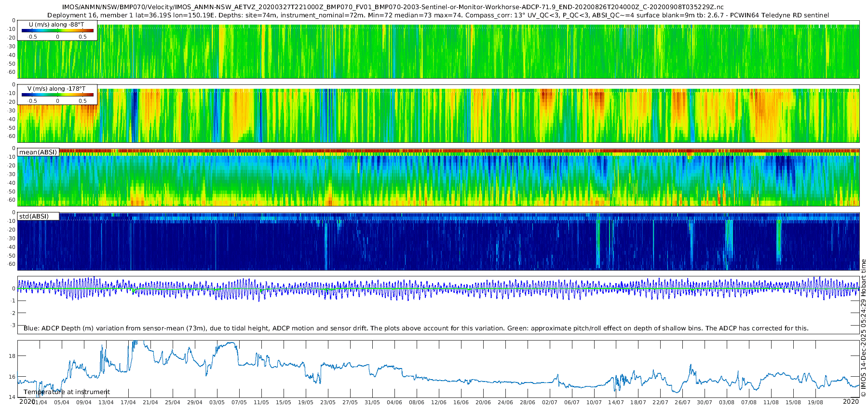
Task: Click the 02/07 date tick label
Action: (x=549, y=402)
